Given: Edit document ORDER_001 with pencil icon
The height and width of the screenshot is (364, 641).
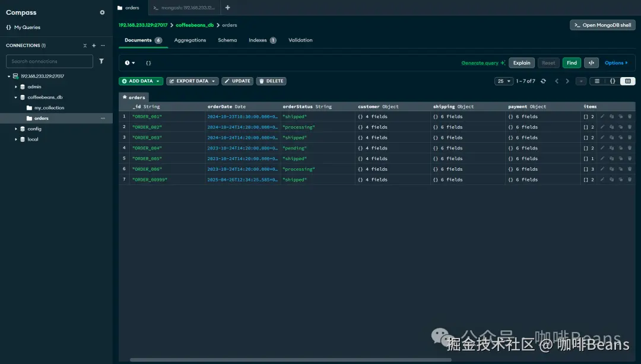Looking at the screenshot, I should [602, 116].
